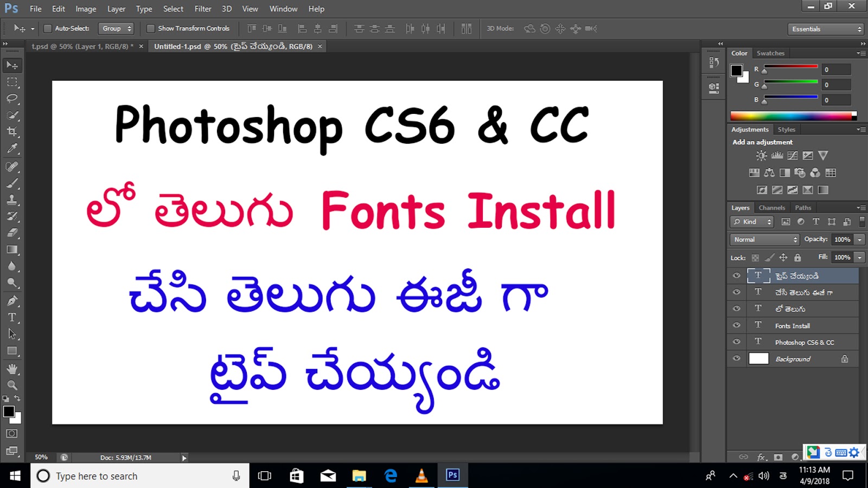Select the Eyedropper tool
This screenshot has width=868, height=488.
[x=12, y=149]
